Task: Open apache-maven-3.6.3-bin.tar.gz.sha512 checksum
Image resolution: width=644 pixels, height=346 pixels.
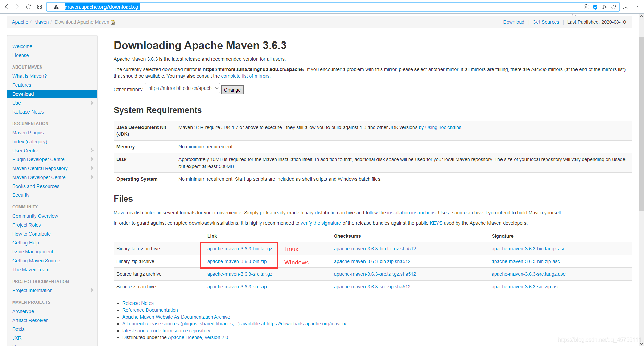Action: click(x=375, y=249)
